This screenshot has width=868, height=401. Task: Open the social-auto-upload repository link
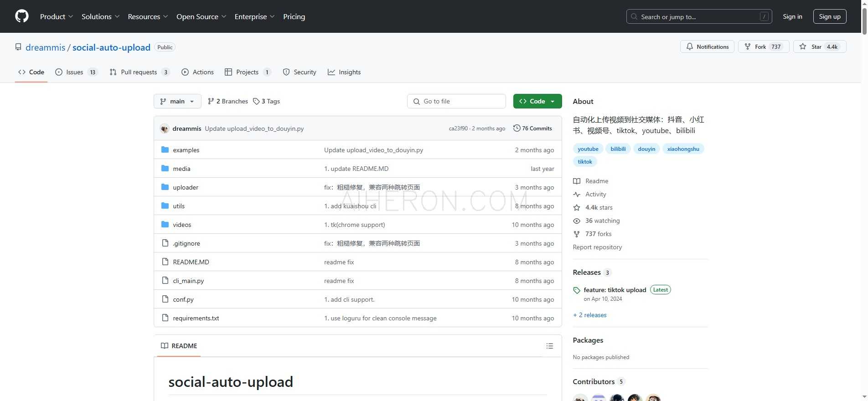coord(111,47)
